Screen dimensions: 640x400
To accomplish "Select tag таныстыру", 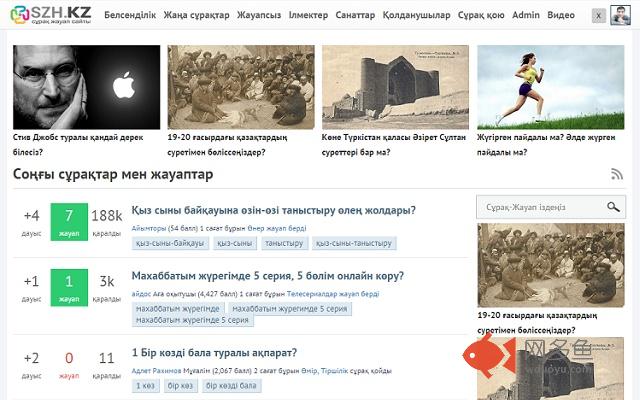I will [x=284, y=243].
